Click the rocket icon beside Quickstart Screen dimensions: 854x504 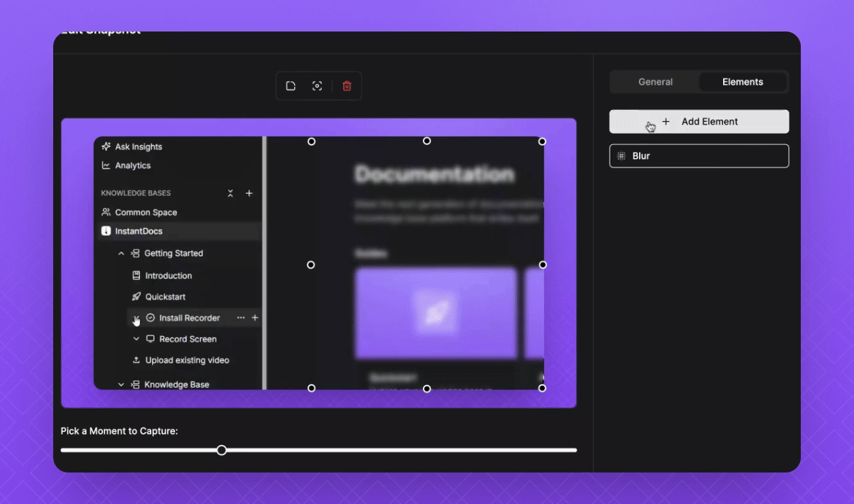pyautogui.click(x=136, y=297)
